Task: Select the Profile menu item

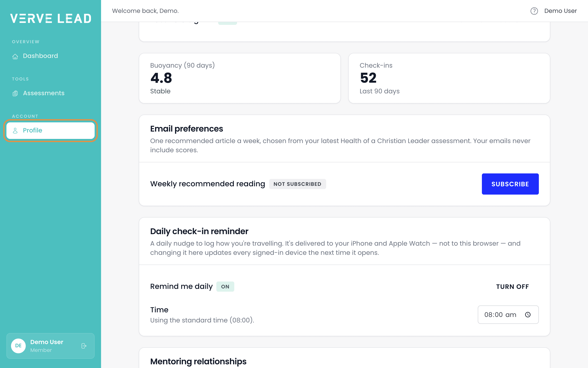Action: click(x=51, y=130)
